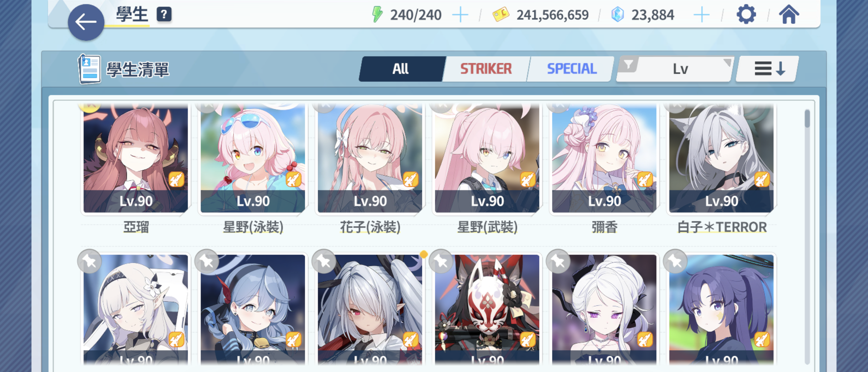Click the student list scrollbar

tap(807, 236)
